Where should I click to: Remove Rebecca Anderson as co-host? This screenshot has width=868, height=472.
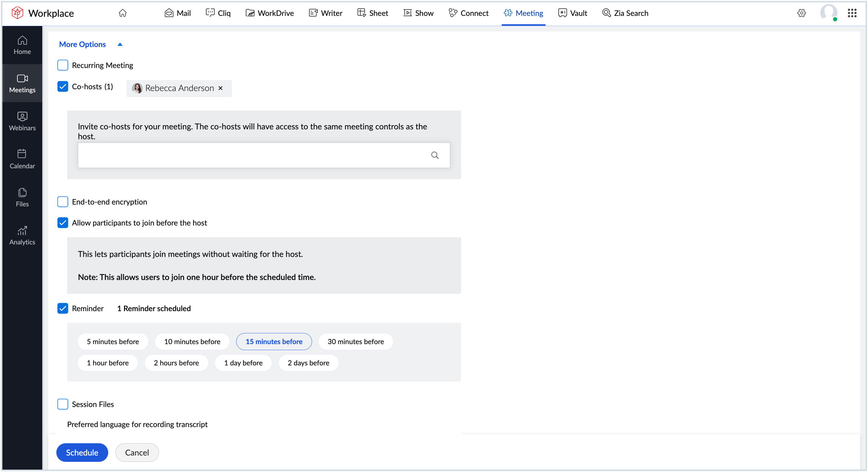pyautogui.click(x=221, y=88)
